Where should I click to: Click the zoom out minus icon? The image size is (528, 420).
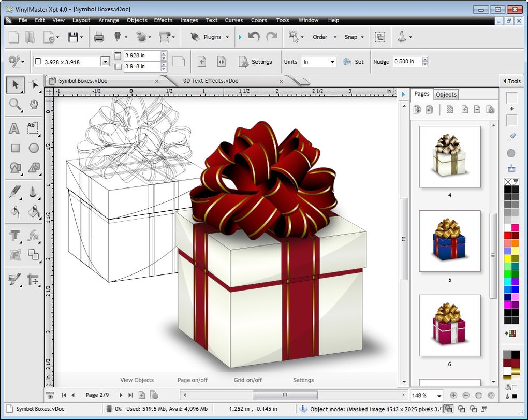[x=466, y=395]
